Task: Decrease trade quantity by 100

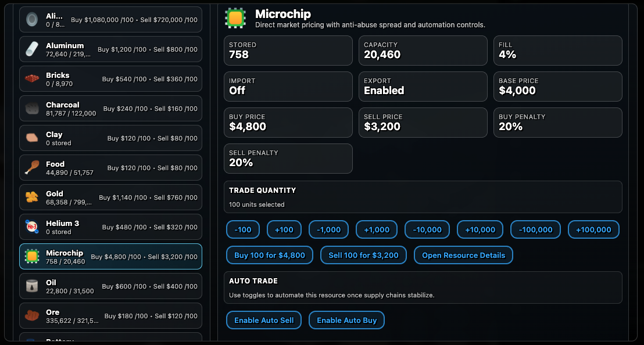Action: click(243, 229)
